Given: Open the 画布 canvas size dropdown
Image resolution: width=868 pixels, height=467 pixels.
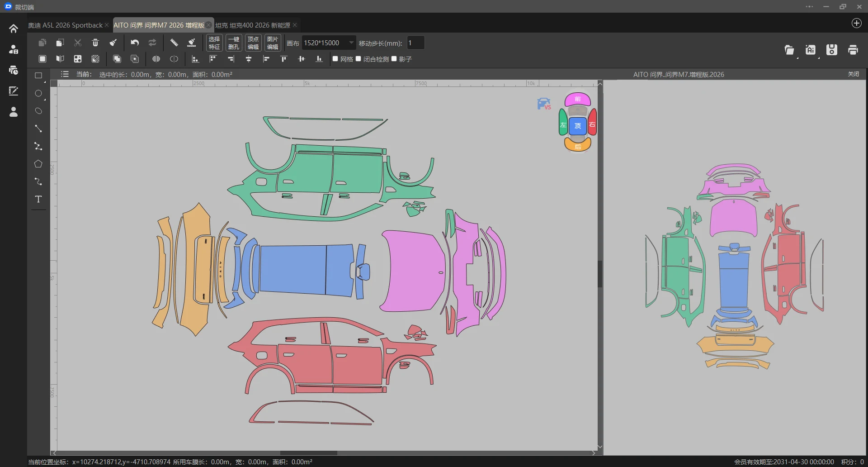Looking at the screenshot, I should click(x=329, y=43).
